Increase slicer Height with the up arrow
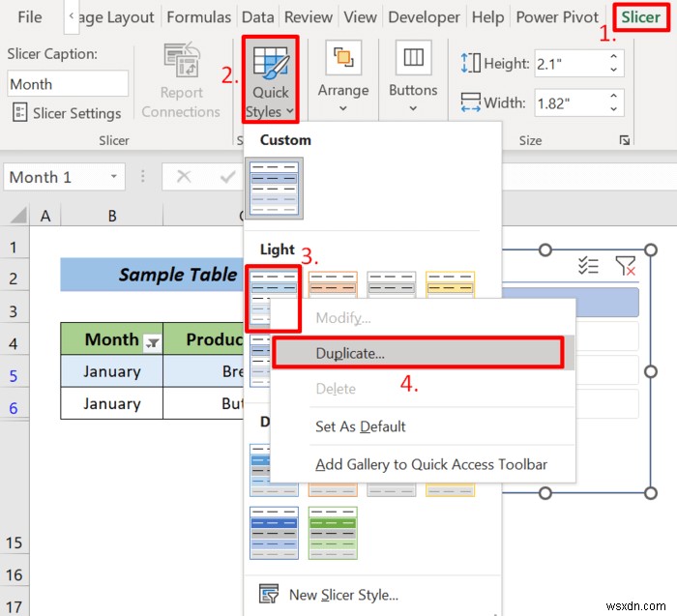Viewport: 677px width, 616px height. [613, 56]
